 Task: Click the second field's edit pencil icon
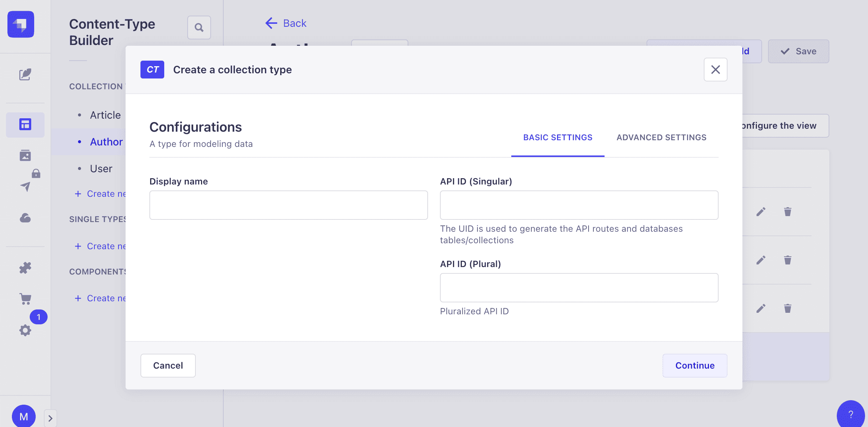[x=761, y=260]
